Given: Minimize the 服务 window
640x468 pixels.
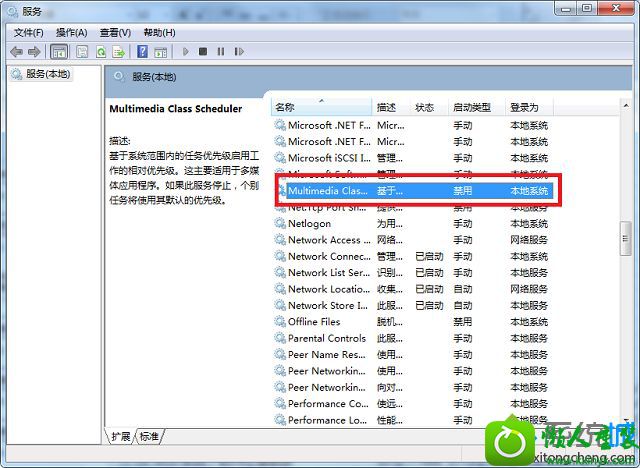Looking at the screenshot, I should coord(566,9).
